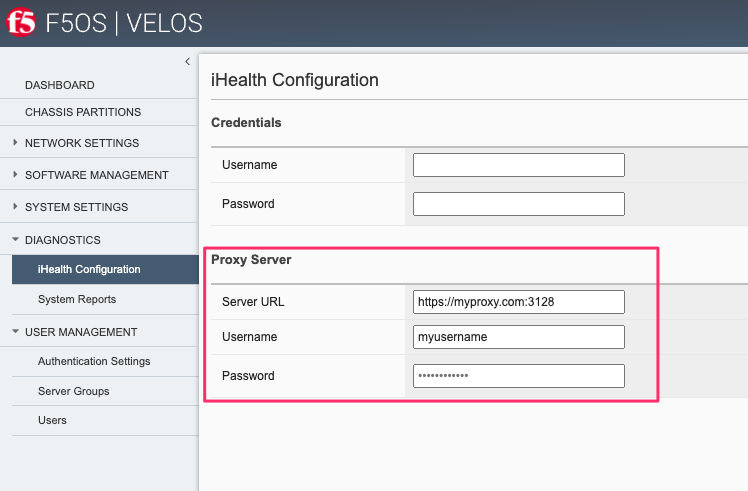Click the Server URL label
The height and width of the screenshot is (491, 748).
(x=253, y=302)
